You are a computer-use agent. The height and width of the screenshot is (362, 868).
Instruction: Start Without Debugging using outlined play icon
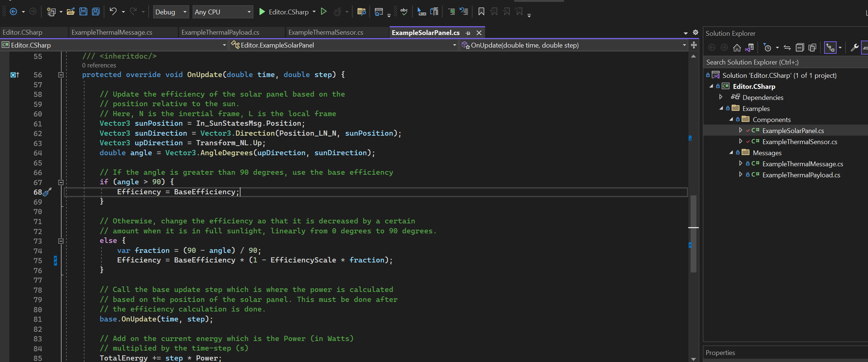click(324, 11)
